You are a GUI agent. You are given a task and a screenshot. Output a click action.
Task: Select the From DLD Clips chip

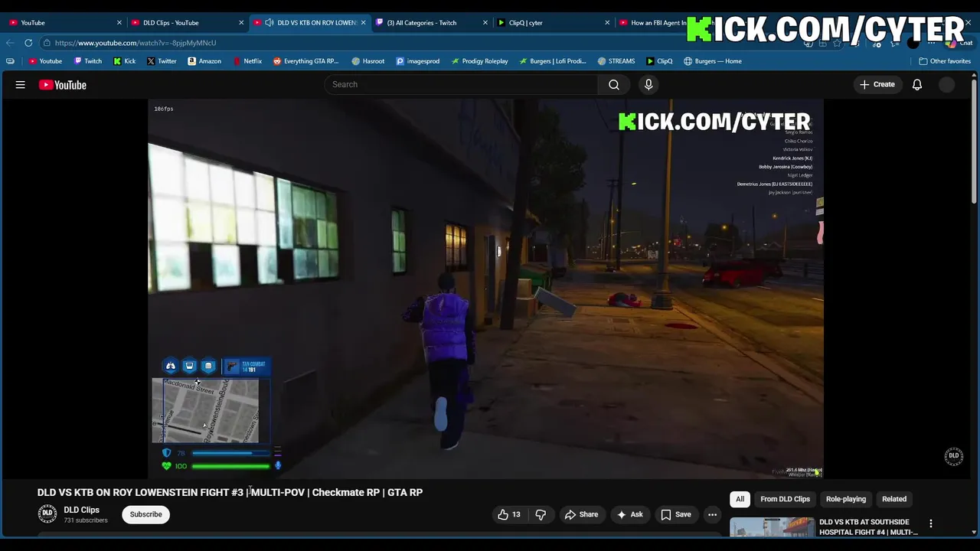tap(785, 499)
